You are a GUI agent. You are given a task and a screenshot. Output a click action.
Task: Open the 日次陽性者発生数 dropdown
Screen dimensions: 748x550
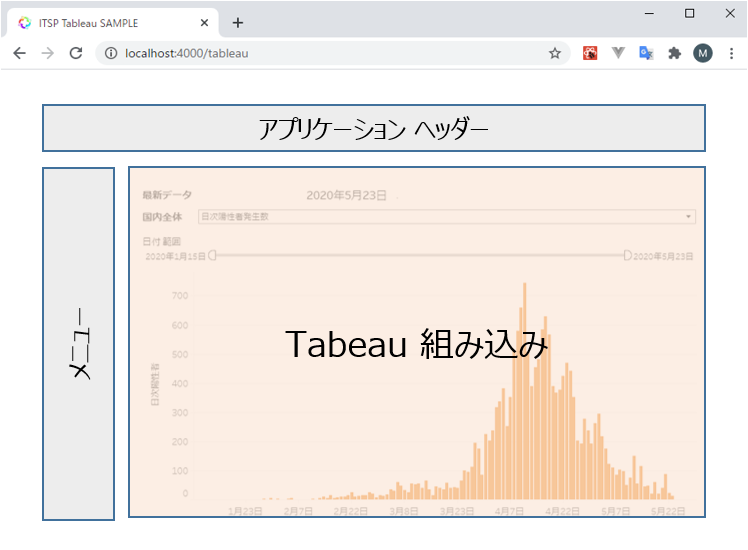pos(447,217)
